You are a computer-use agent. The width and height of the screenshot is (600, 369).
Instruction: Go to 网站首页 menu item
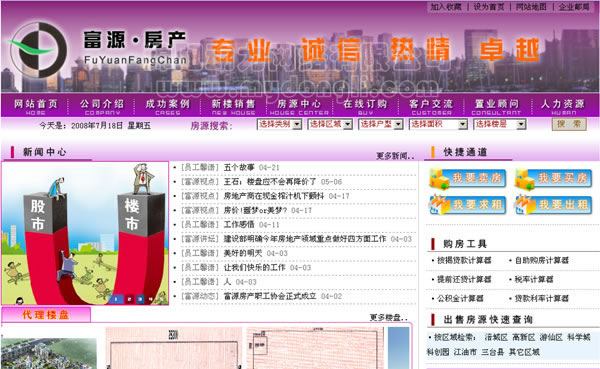tap(36, 106)
